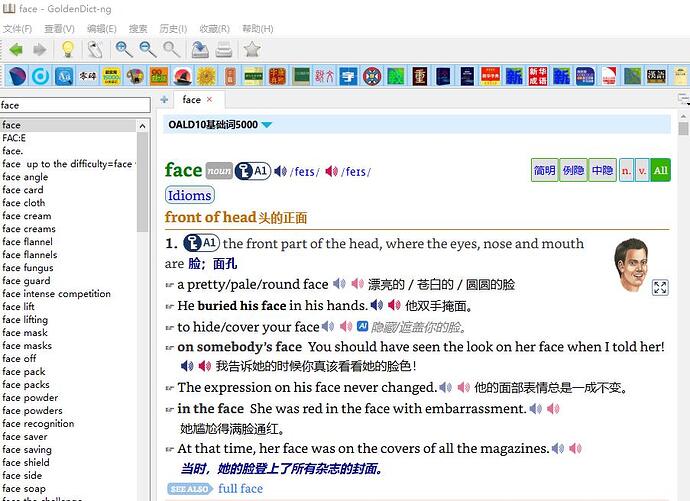Open the 历史(H) history menu
The height and width of the screenshot is (501, 690).
[x=173, y=29]
